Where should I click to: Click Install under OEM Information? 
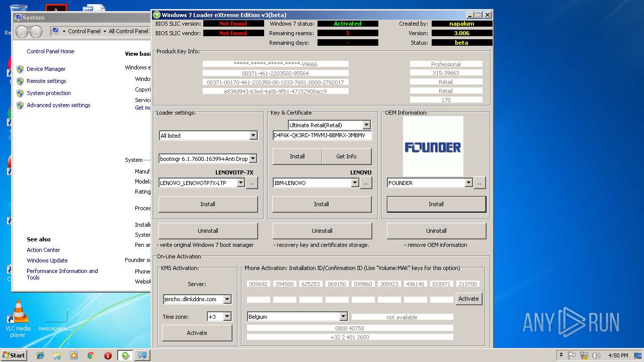[x=436, y=204]
